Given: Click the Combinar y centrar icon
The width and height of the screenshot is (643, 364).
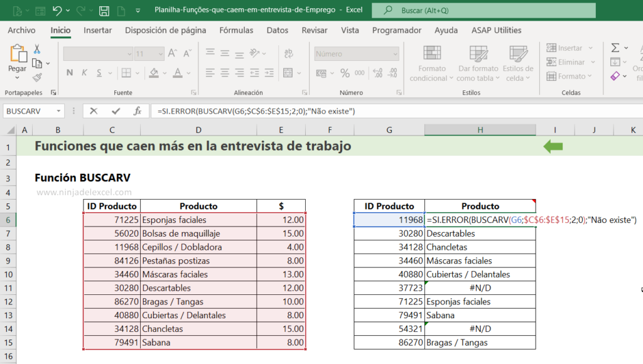Looking at the screenshot, I should click(x=288, y=73).
